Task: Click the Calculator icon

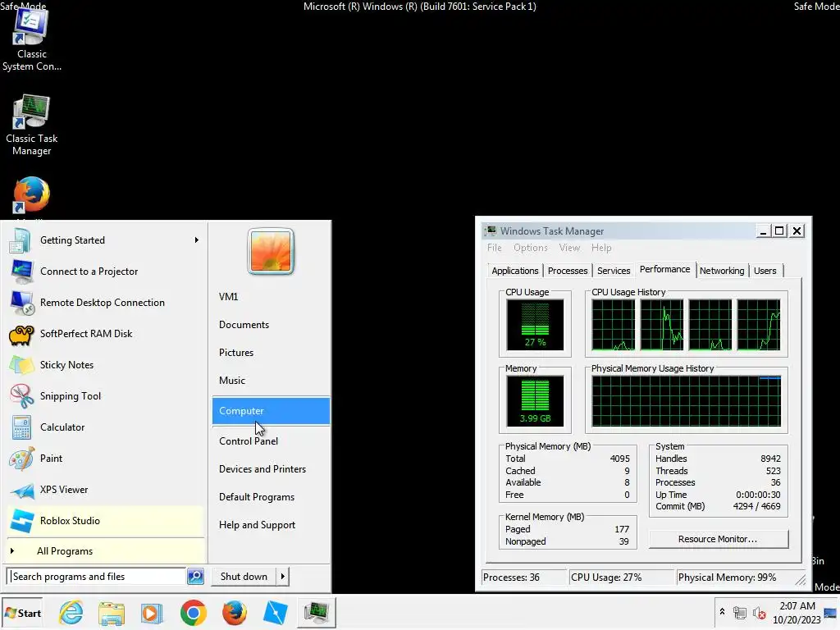Action: pyautogui.click(x=21, y=427)
